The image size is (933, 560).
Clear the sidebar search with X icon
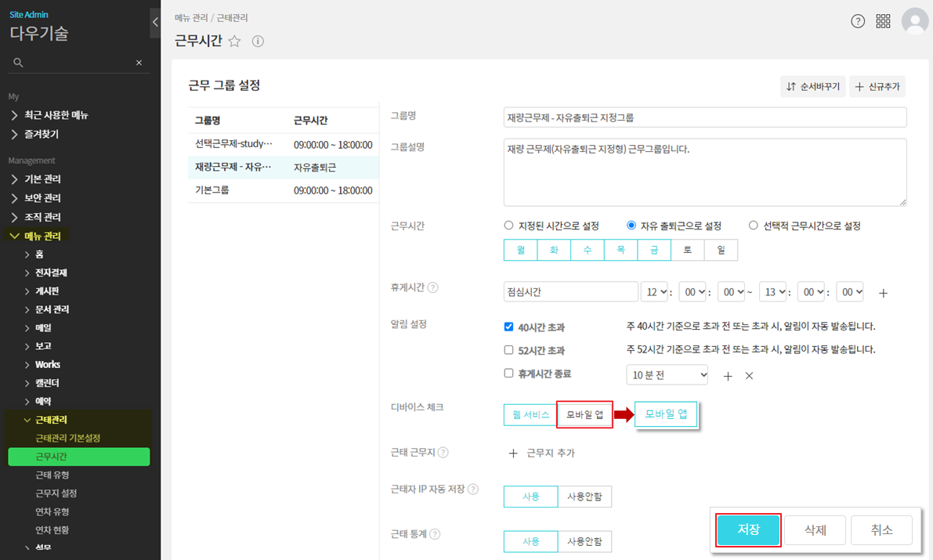139,63
